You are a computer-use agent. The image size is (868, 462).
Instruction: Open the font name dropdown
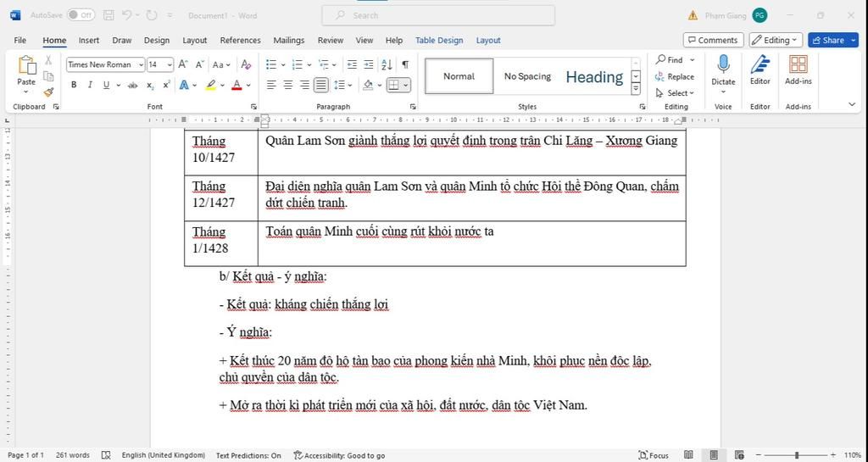[142, 64]
